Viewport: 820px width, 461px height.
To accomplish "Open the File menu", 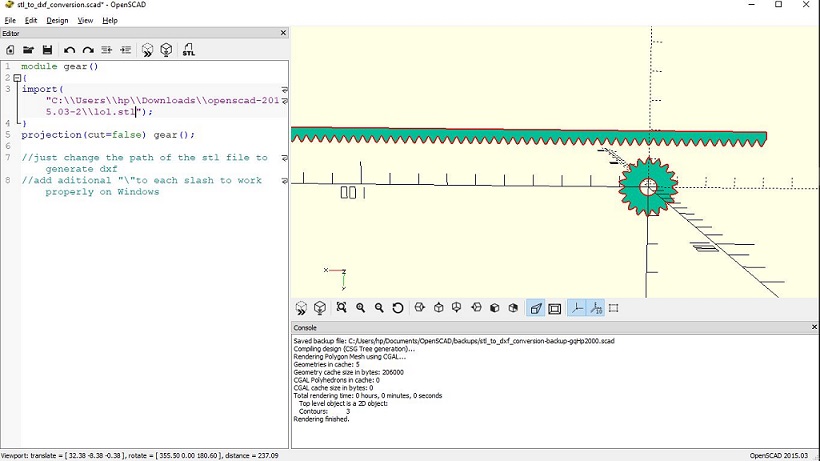I will click(10, 20).
